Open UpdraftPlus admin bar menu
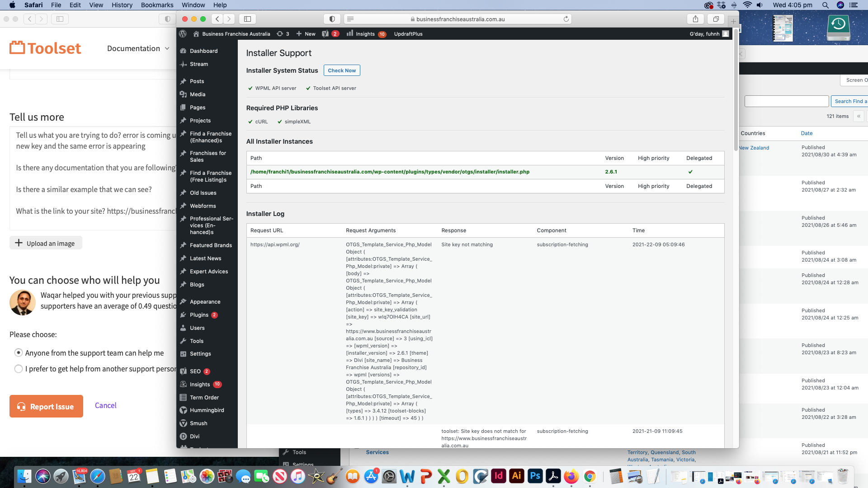 pyautogui.click(x=408, y=34)
